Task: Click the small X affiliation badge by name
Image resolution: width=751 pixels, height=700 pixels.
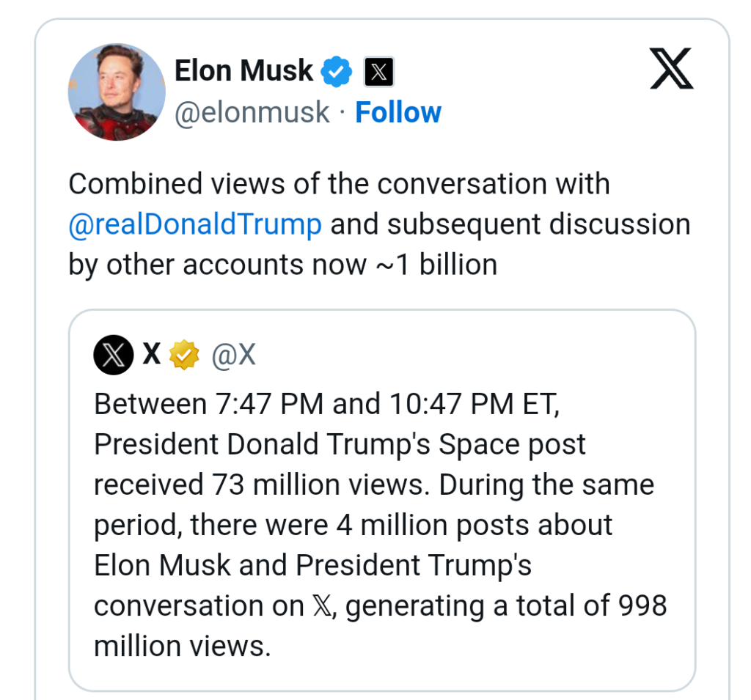Action: [378, 72]
